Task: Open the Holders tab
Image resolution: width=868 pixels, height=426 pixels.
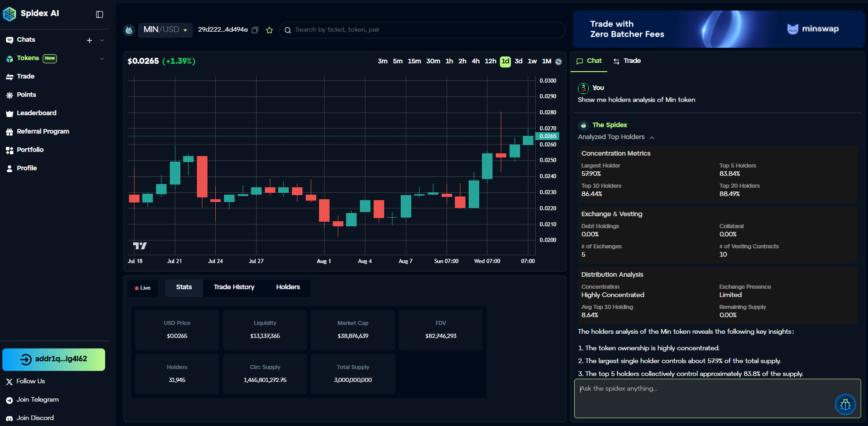Action: coord(288,287)
